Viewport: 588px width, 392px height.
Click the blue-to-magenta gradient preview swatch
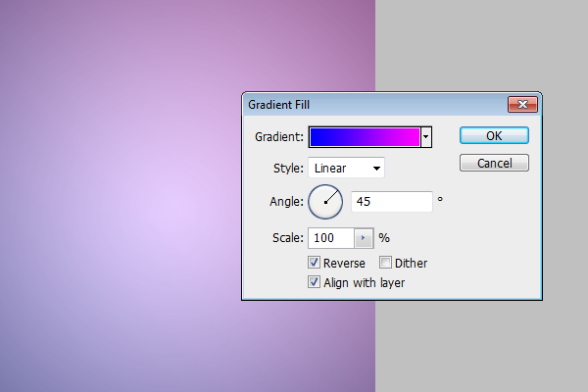click(365, 136)
